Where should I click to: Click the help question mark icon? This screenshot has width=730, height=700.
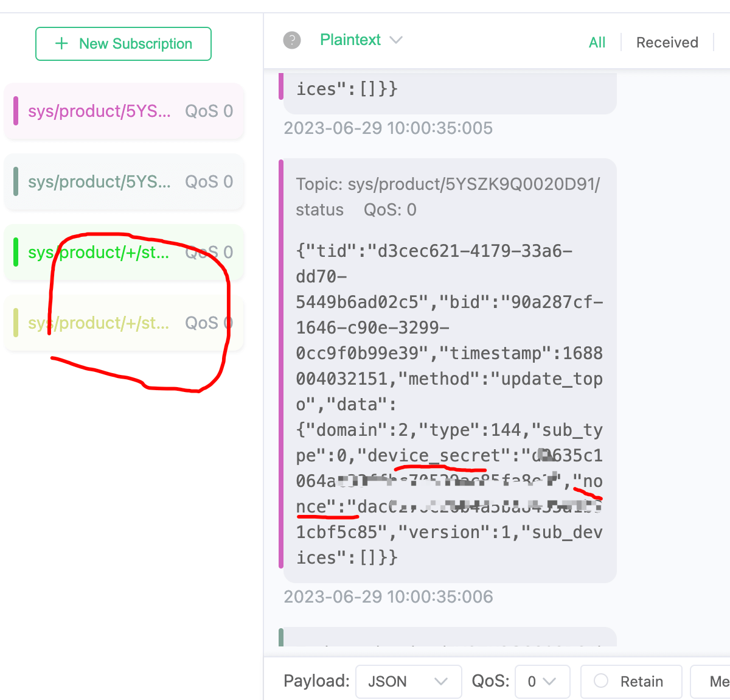(292, 41)
